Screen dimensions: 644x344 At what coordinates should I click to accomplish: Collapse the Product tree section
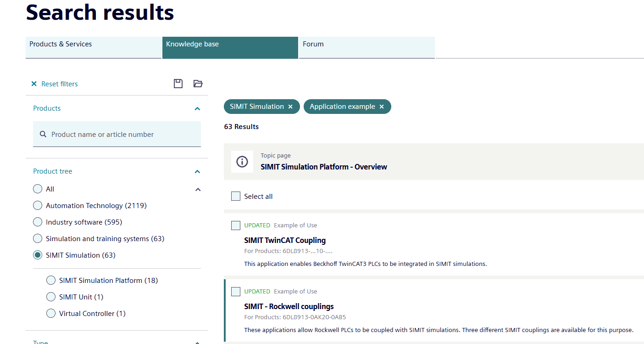point(197,172)
